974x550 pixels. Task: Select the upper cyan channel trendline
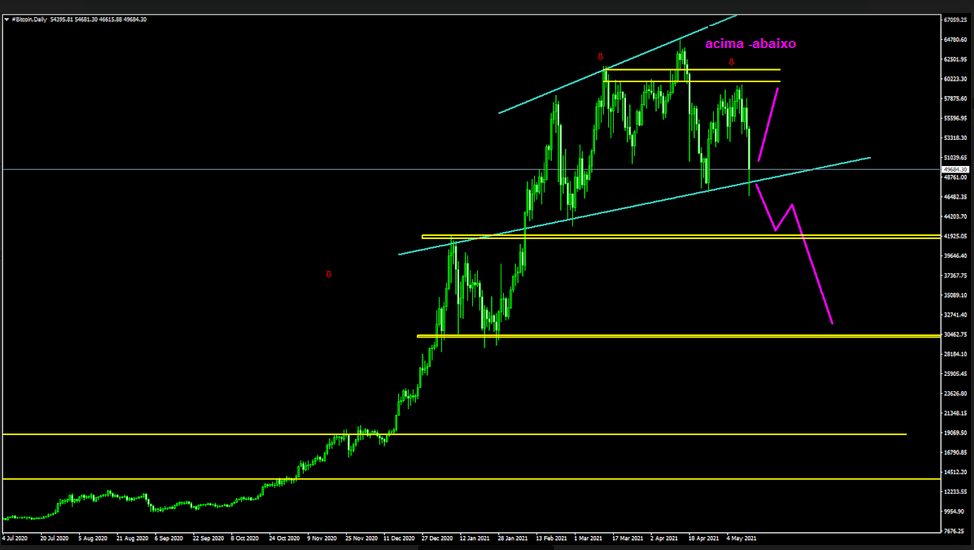600,71
